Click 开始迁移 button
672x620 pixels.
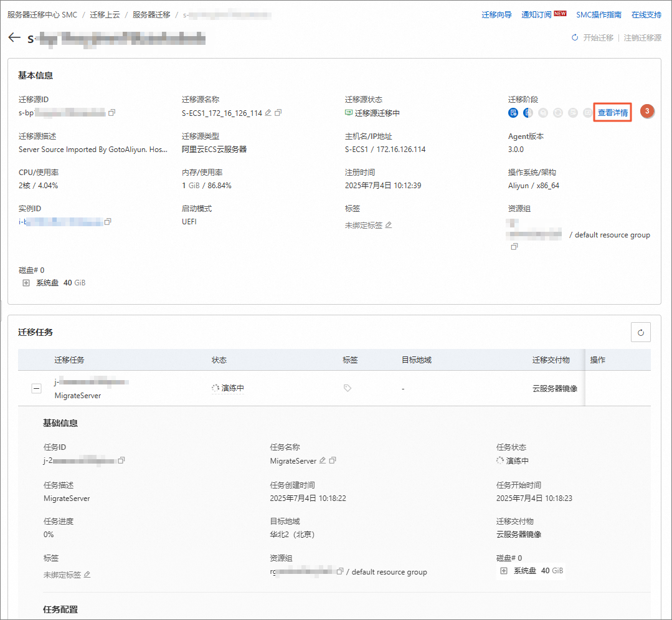[599, 38]
